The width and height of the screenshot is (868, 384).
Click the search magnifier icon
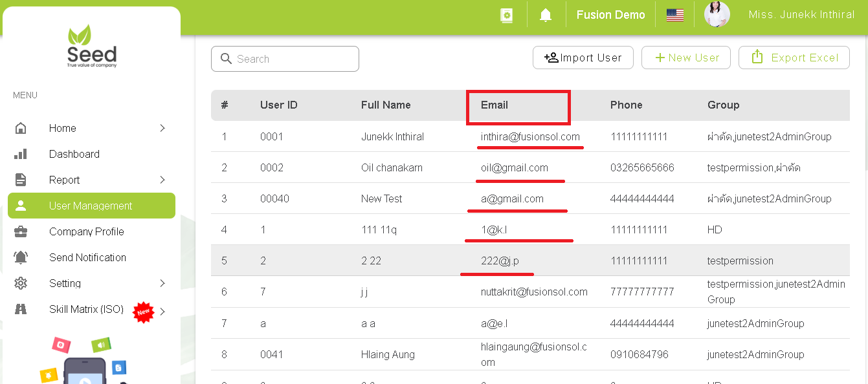coord(226,59)
